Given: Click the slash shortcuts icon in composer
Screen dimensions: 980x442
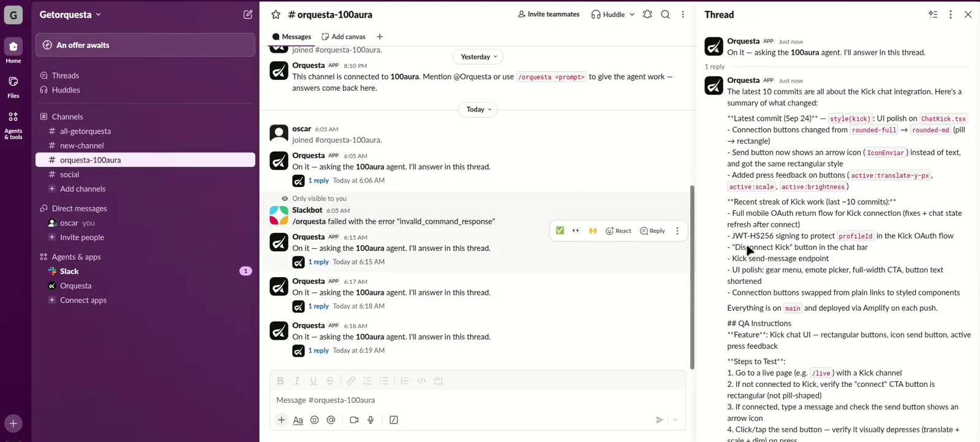Looking at the screenshot, I should point(394,420).
